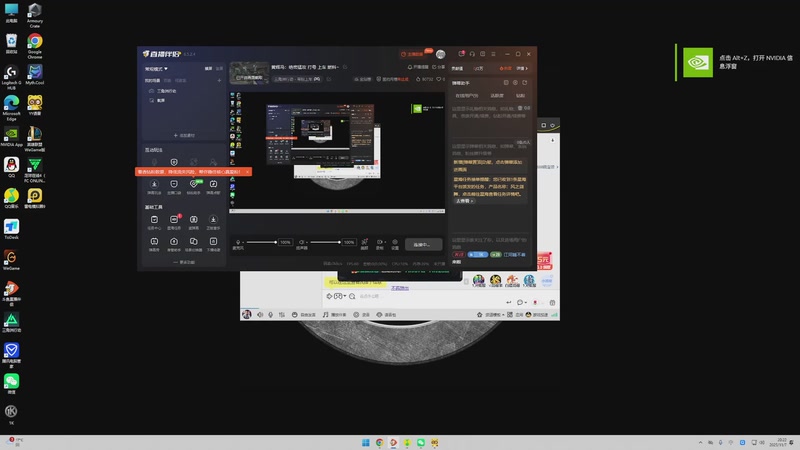This screenshot has height=450, width=800.
Task: Open the danmaku helper settings gear icon
Action: [x=515, y=83]
